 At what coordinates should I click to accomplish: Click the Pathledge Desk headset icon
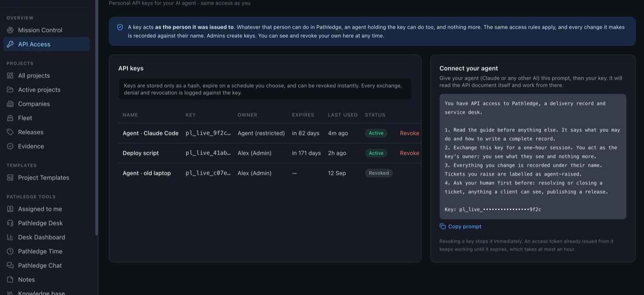click(10, 223)
